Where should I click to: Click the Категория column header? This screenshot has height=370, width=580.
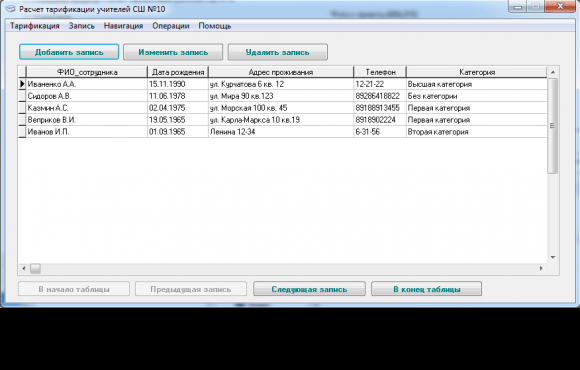(476, 72)
